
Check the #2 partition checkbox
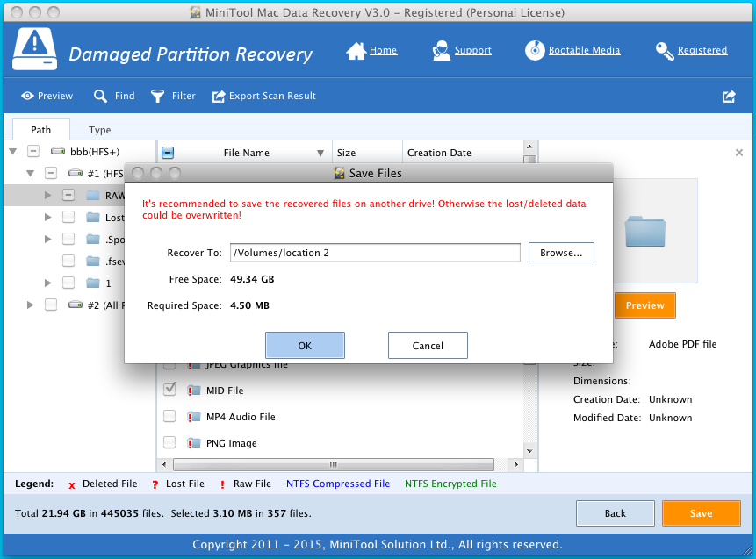51,305
